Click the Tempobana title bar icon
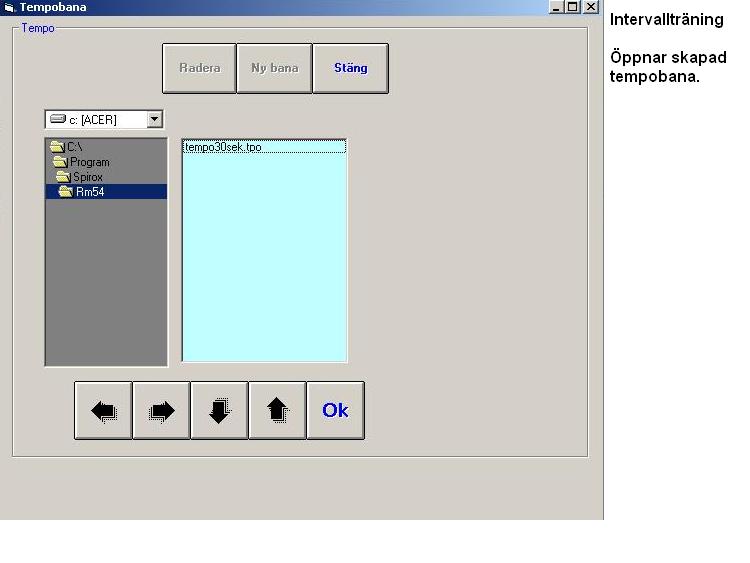Image resolution: width=750 pixels, height=563 pixels. point(10,7)
